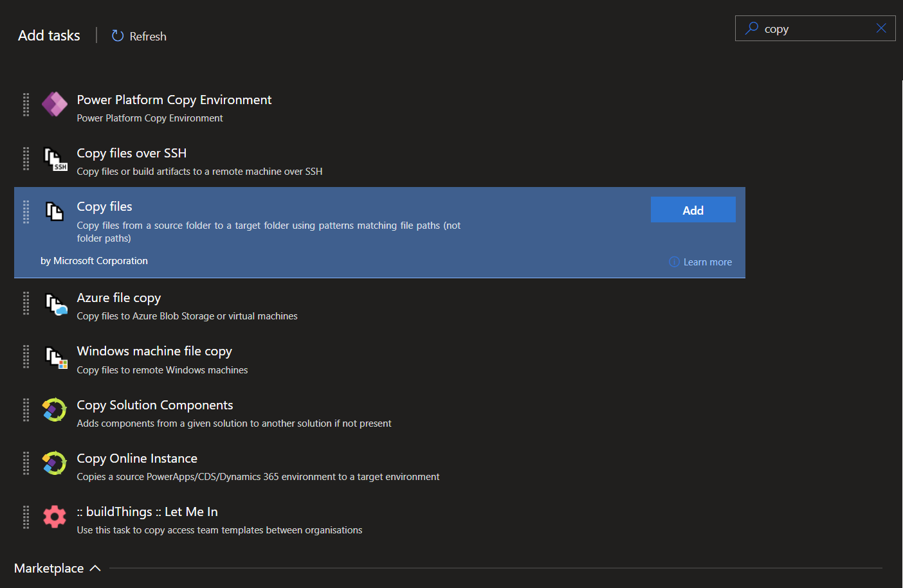Open the Learn more link
The height and width of the screenshot is (588, 903).
[707, 262]
